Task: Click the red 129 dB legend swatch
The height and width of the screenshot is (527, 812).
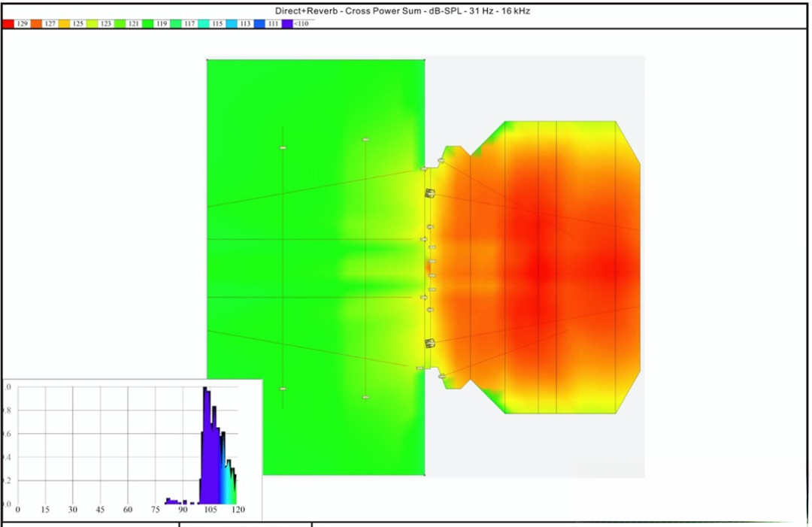Action: pyautogui.click(x=8, y=24)
